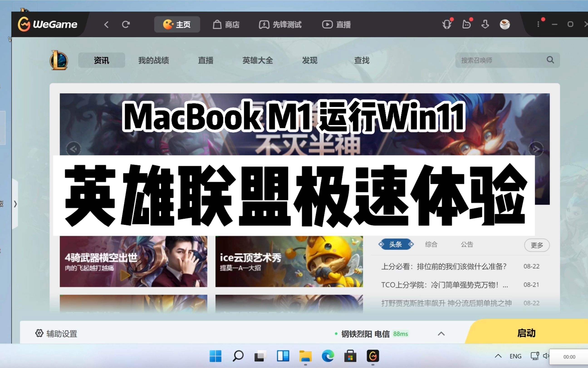Click WeGame icon on taskbar
This screenshot has height=368, width=588.
[x=373, y=356]
